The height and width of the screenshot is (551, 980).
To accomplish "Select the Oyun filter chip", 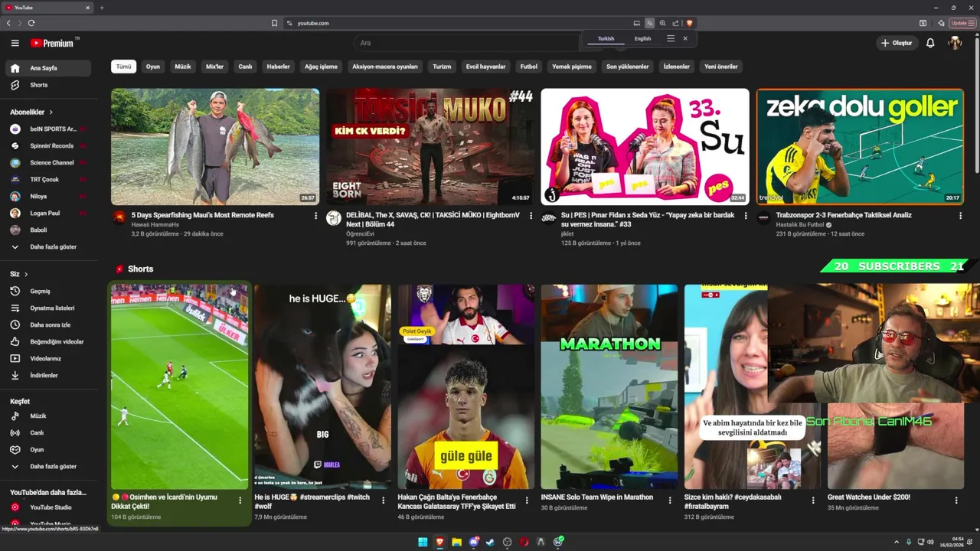I will pos(153,67).
